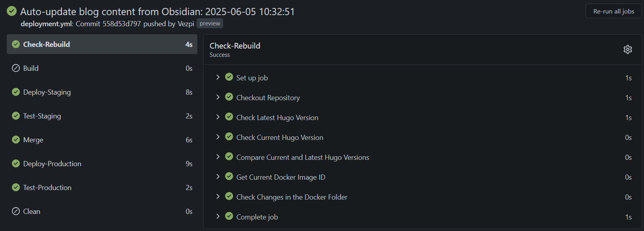The width and height of the screenshot is (644, 231).
Task: Open the deployment.yml workflow file link
Action: coord(46,24)
